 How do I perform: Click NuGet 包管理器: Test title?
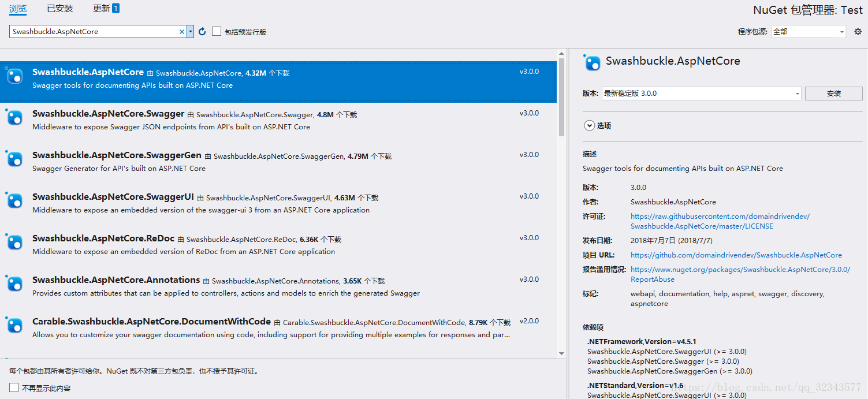(x=808, y=10)
